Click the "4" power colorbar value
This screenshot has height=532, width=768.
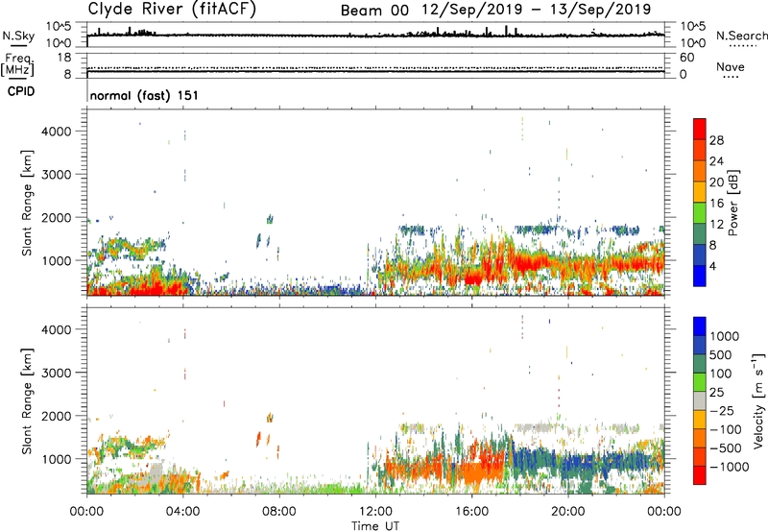713,266
